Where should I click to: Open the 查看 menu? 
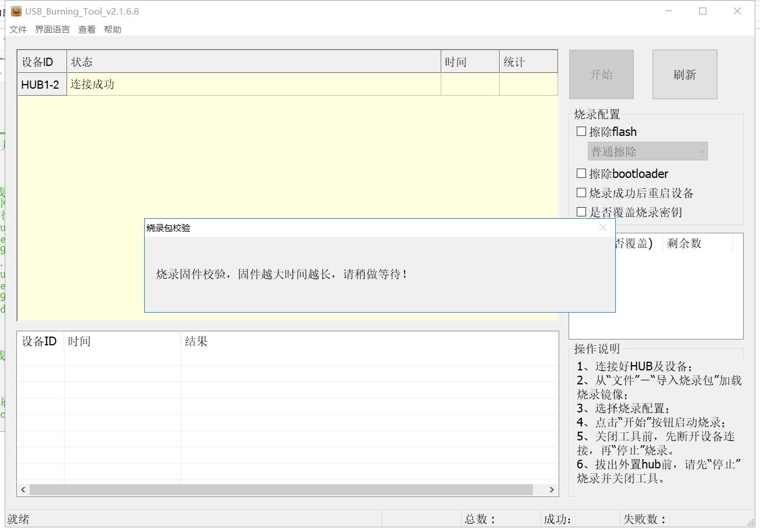[87, 30]
